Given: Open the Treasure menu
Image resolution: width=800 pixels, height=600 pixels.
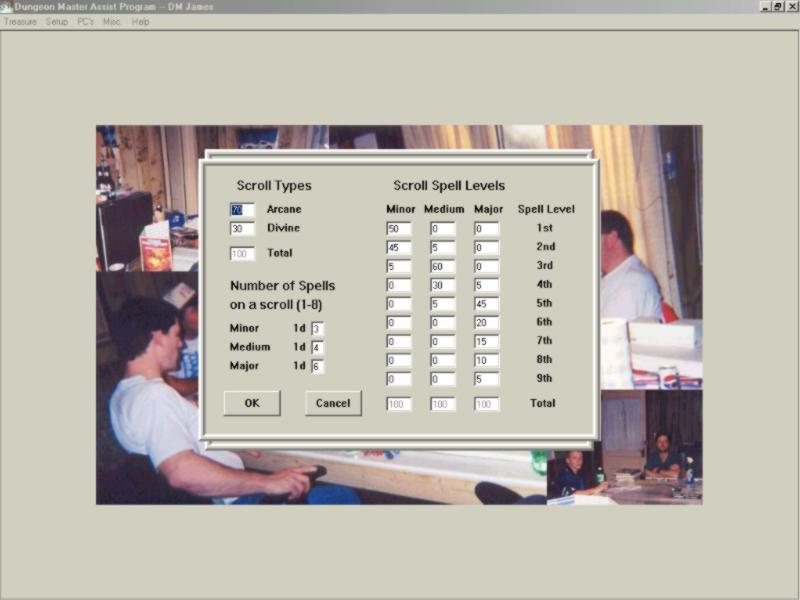Looking at the screenshot, I should pos(20,21).
